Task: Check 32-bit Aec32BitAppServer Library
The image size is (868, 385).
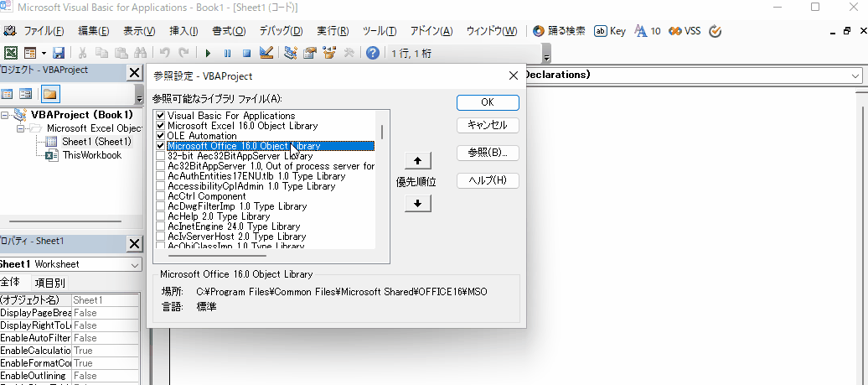Action: pyautogui.click(x=161, y=156)
